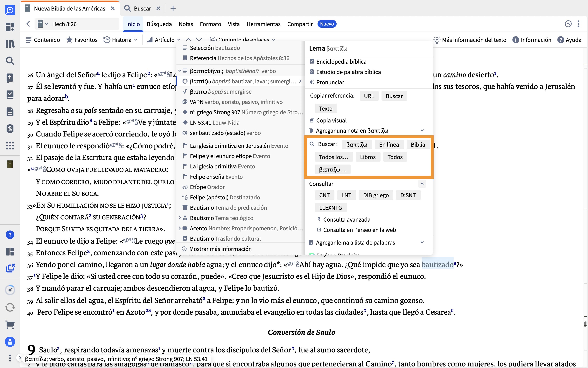Screen dimensions: 588x368
Task: Click the back navigation arrow near Hech 8:26
Action: coord(28,24)
